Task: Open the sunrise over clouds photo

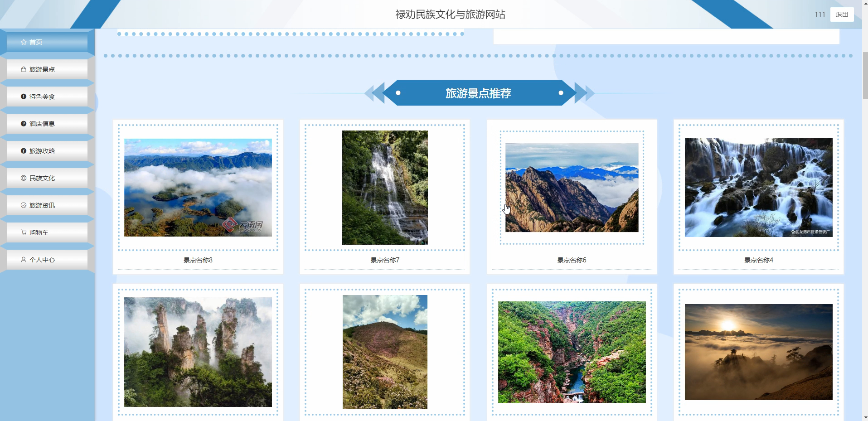Action: tap(758, 352)
